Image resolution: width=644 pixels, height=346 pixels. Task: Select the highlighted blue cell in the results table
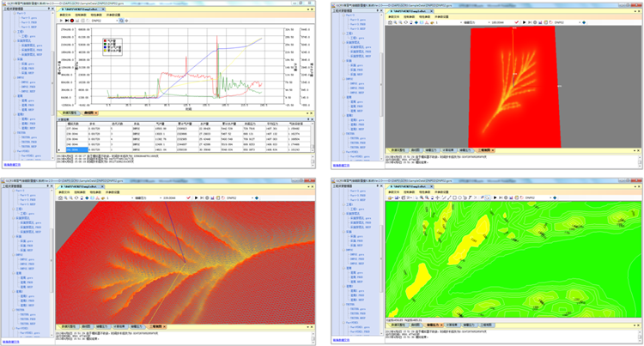[x=77, y=149]
